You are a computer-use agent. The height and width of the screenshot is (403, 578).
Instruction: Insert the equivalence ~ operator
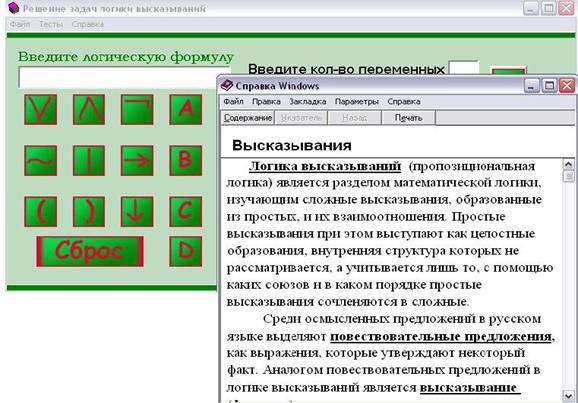[x=41, y=160]
